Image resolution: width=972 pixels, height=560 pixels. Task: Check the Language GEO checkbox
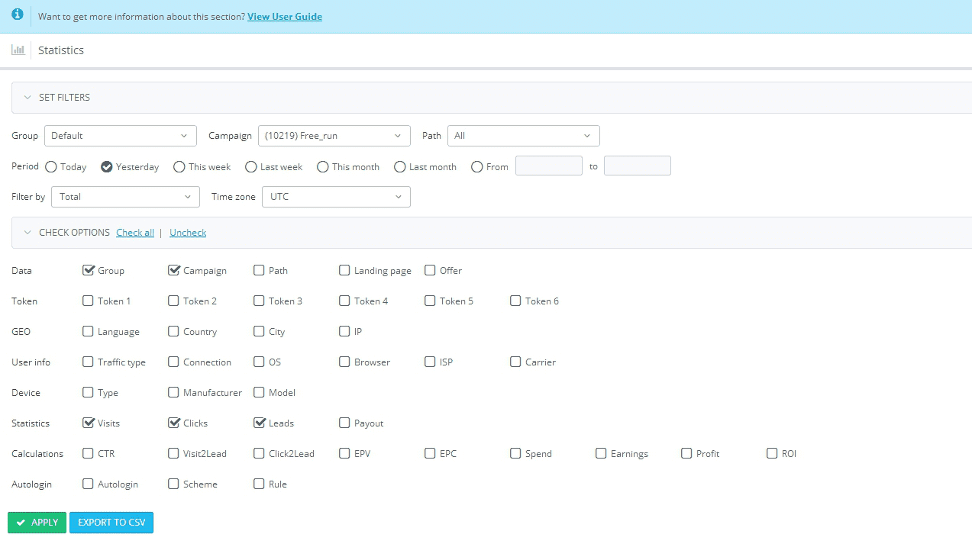[x=88, y=331]
